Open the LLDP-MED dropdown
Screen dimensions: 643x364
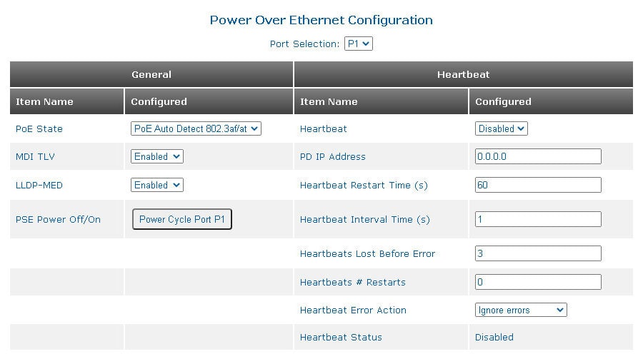[x=157, y=186]
